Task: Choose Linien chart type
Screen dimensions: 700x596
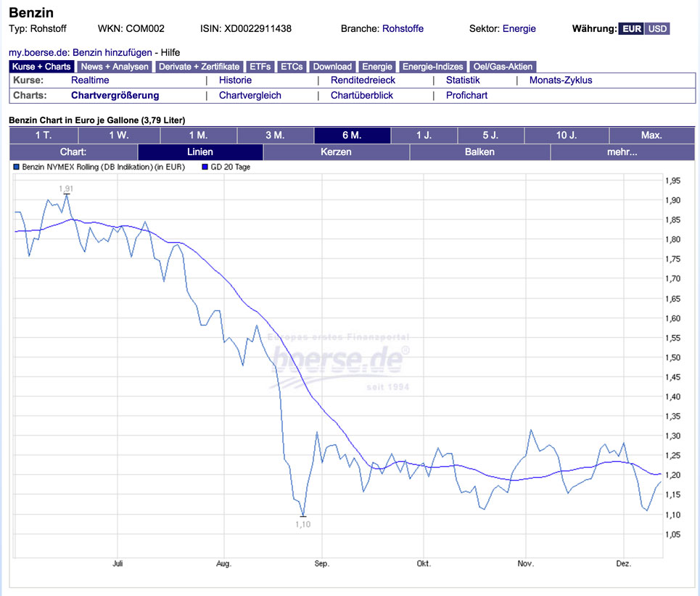Action: pyautogui.click(x=200, y=152)
